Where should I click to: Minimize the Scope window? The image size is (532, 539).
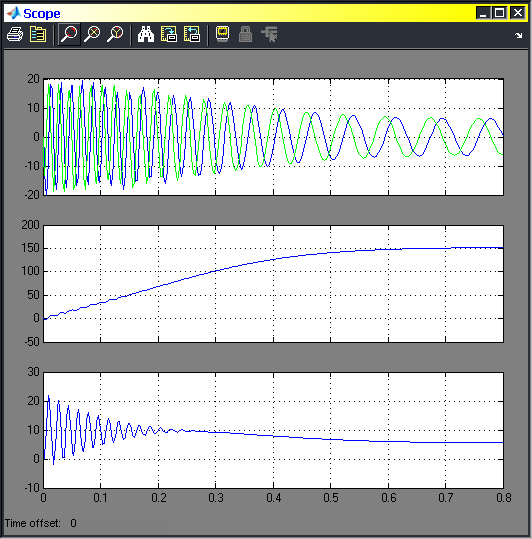coord(483,13)
